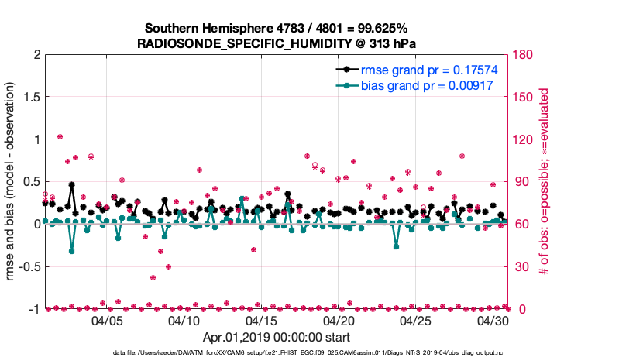This screenshot has height=364, width=643.
Task: Click the left y-axis label for rmse and bias
Action: click(x=12, y=182)
